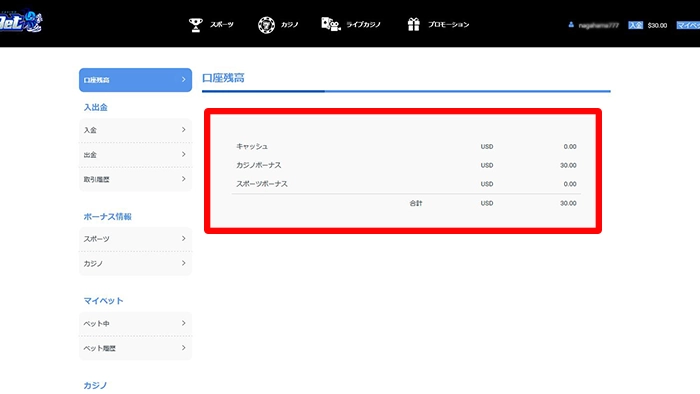
Task: Open the スポーツ menu in header
Action: click(x=222, y=25)
